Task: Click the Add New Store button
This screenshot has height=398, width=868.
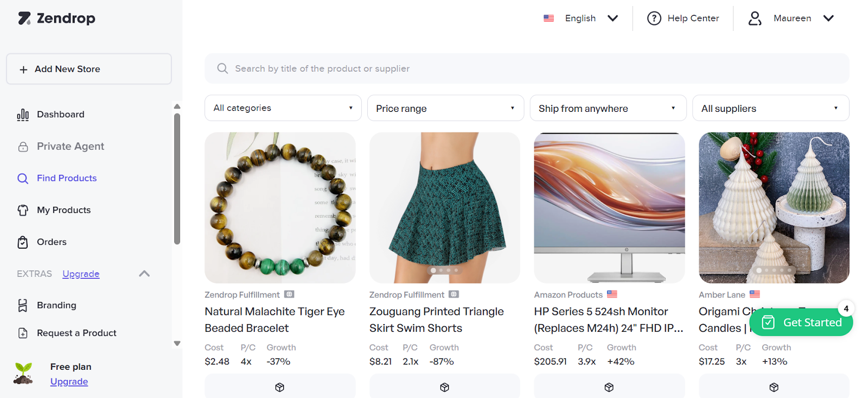Action: (88, 68)
